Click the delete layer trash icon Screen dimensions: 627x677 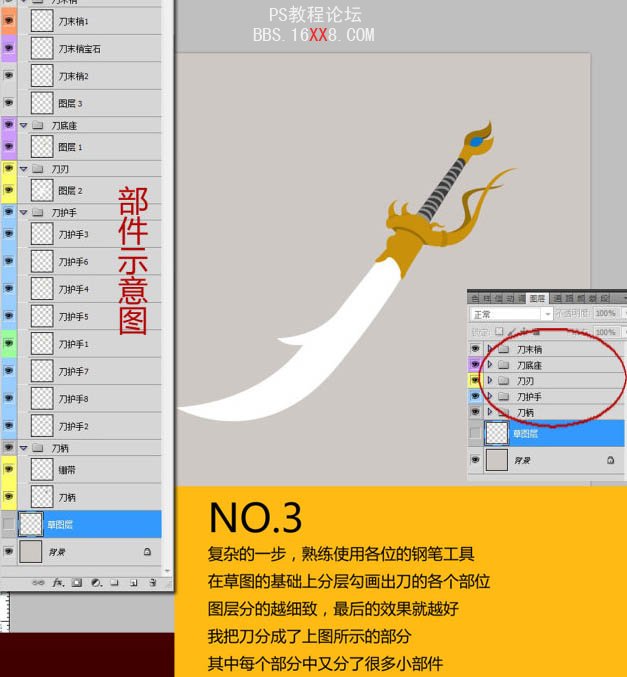tap(152, 583)
